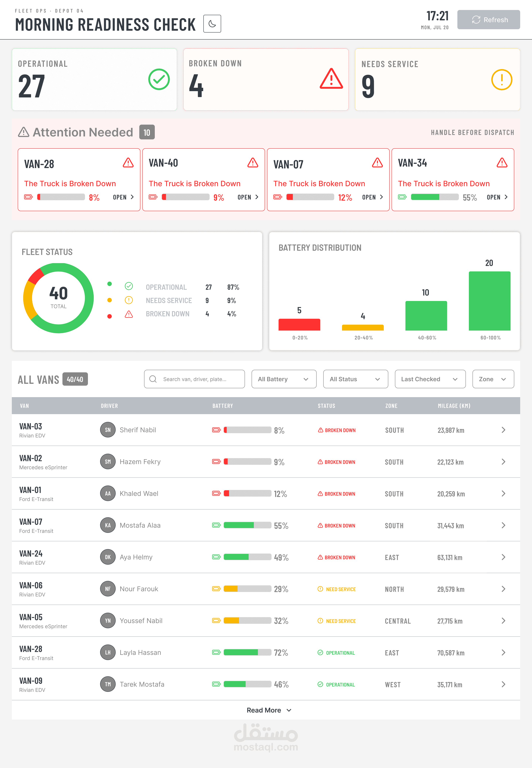The width and height of the screenshot is (532, 768).
Task: Click Nour Farouk's NF avatar
Action: [108, 589]
